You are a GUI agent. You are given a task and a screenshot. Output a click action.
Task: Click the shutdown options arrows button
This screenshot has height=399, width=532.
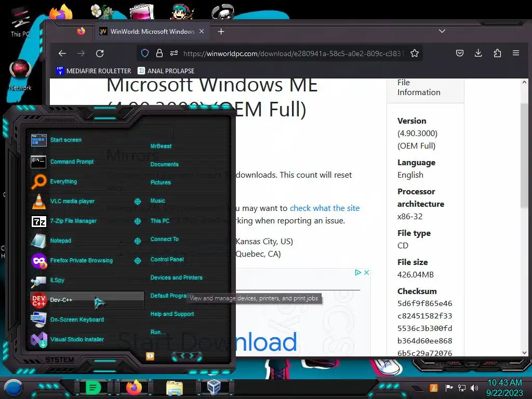tap(187, 356)
